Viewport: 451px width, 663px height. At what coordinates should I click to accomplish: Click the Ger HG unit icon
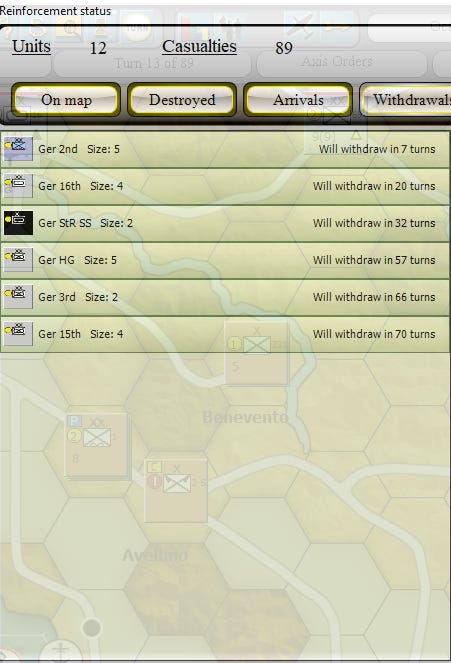tap(18, 260)
